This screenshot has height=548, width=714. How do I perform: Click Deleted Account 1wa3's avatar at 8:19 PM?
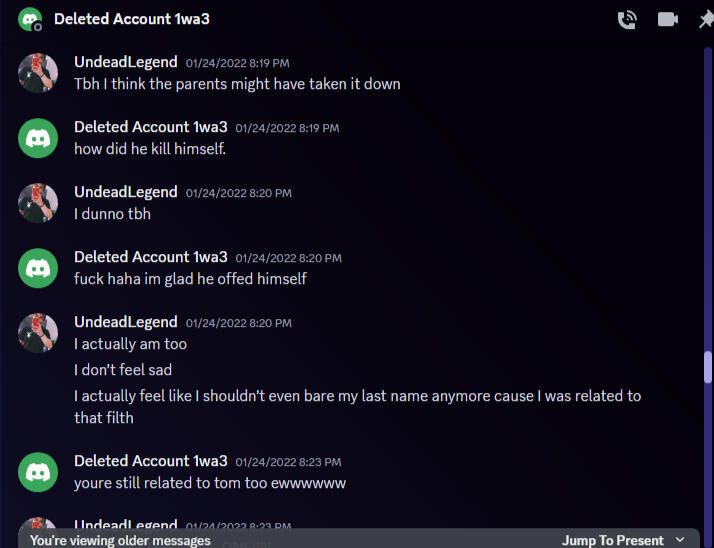38,138
